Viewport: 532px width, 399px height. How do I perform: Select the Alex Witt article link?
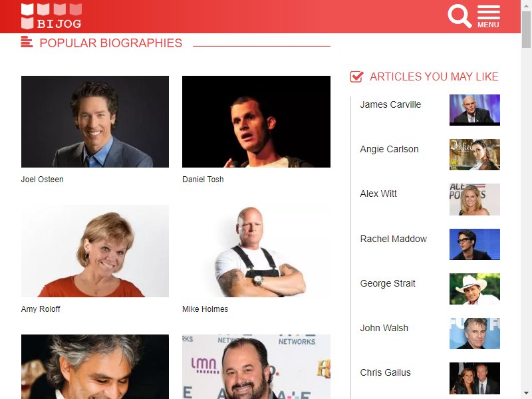(378, 194)
